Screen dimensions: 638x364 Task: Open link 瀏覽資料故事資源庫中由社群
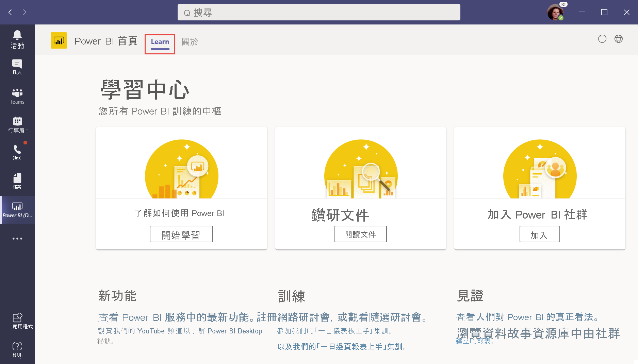[x=538, y=333]
